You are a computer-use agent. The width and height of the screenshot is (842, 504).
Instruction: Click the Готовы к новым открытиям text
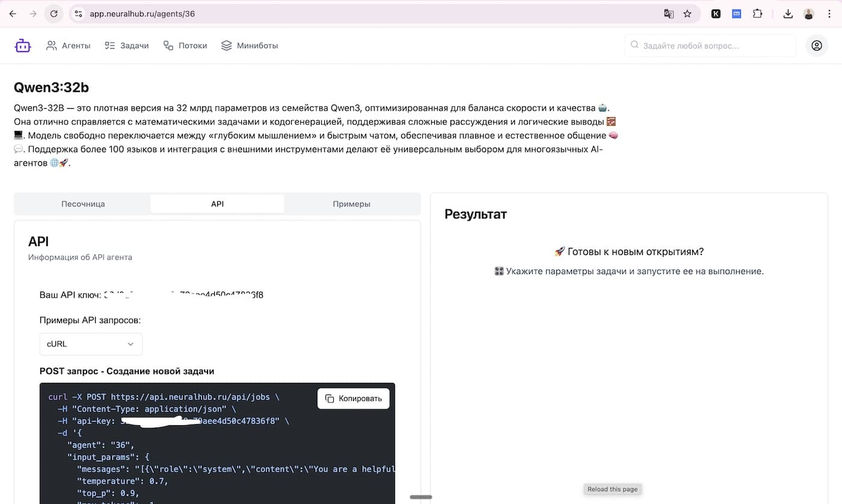pyautogui.click(x=629, y=251)
